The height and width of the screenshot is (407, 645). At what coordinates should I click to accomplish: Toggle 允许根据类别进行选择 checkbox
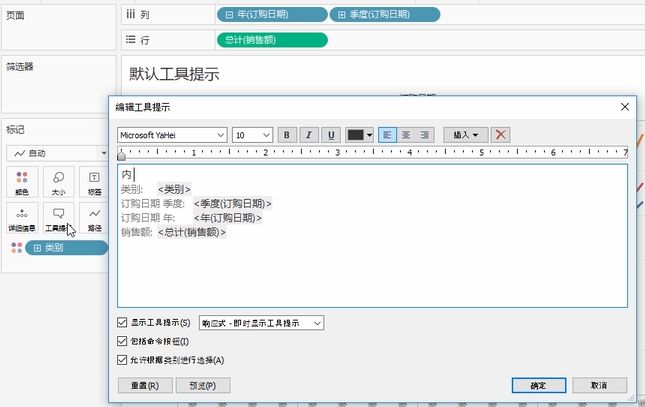pos(123,359)
